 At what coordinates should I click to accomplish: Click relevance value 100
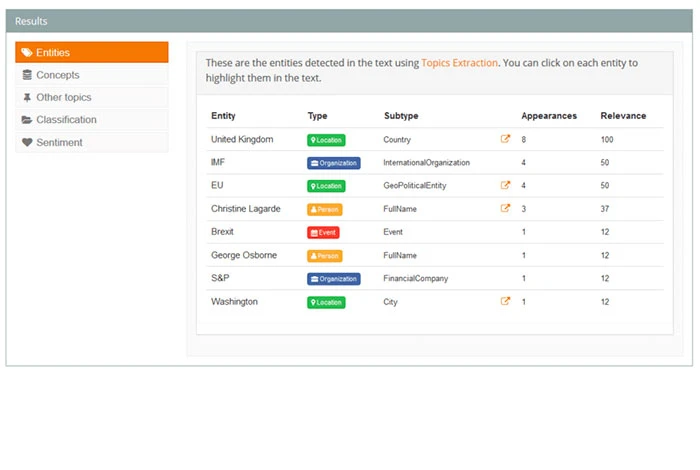(607, 140)
